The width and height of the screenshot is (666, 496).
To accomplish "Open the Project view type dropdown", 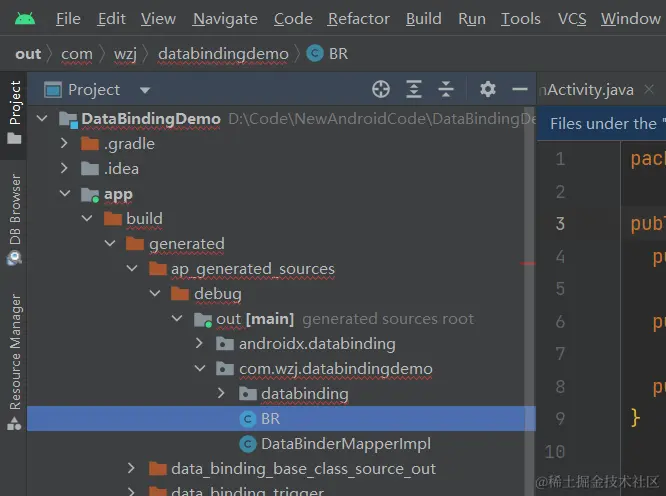I will 145,90.
